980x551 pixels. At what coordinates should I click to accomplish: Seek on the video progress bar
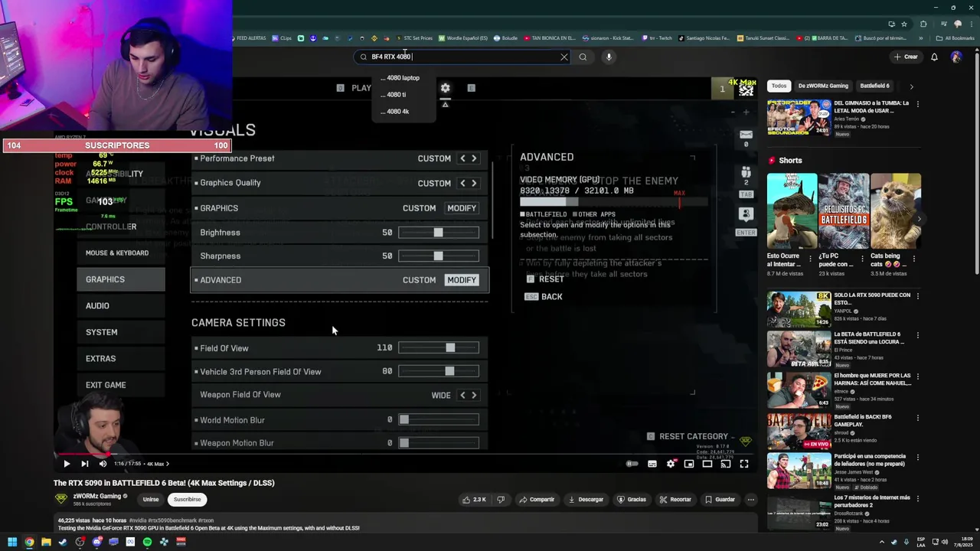pyautogui.click(x=406, y=454)
